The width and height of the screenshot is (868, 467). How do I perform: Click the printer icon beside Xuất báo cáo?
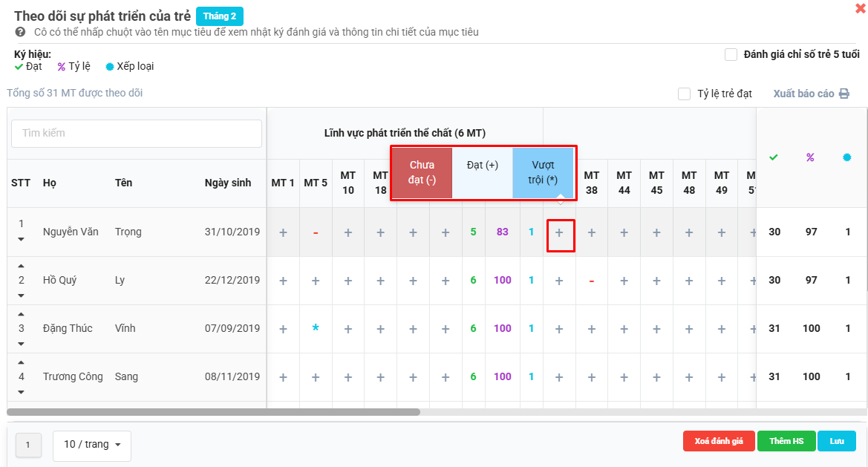pyautogui.click(x=843, y=94)
